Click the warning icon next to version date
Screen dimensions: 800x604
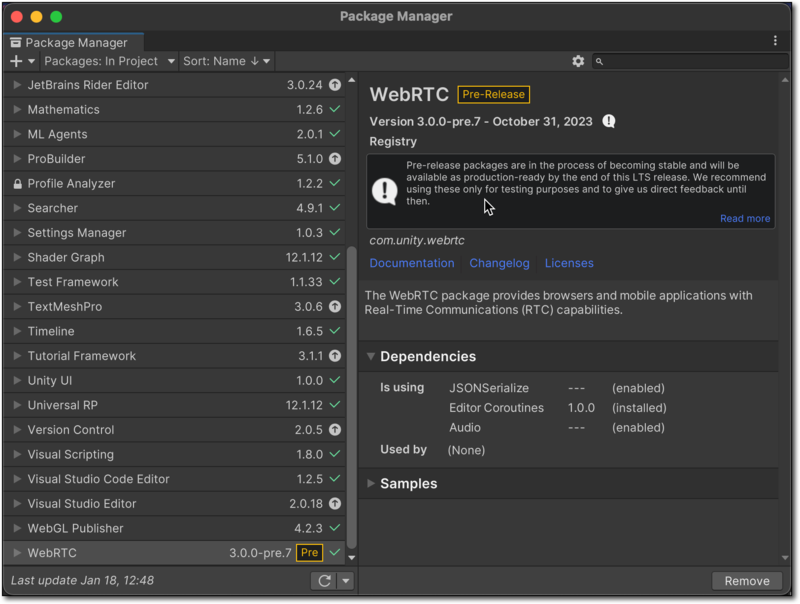tap(609, 122)
